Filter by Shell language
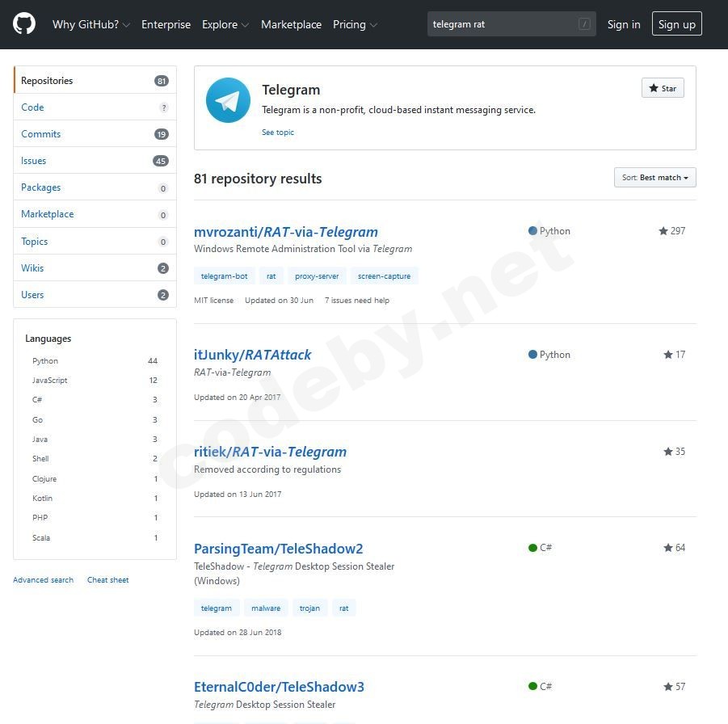This screenshot has height=724, width=728. (95, 459)
